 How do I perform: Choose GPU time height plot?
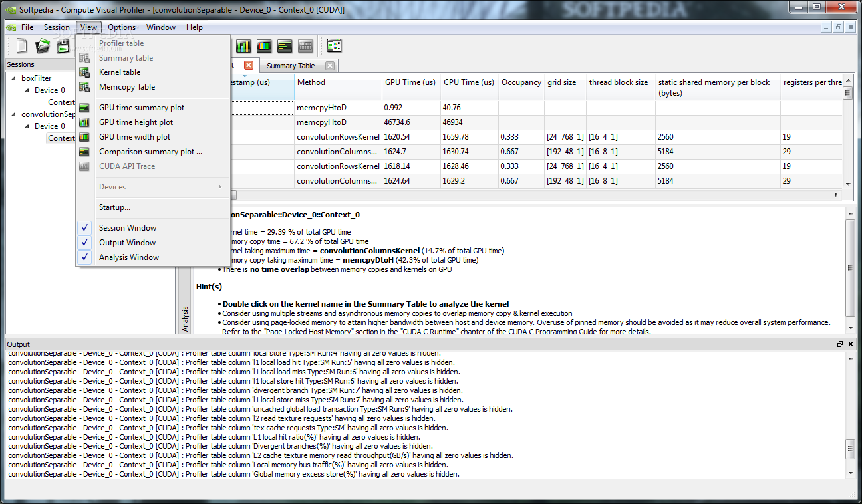pos(154,122)
